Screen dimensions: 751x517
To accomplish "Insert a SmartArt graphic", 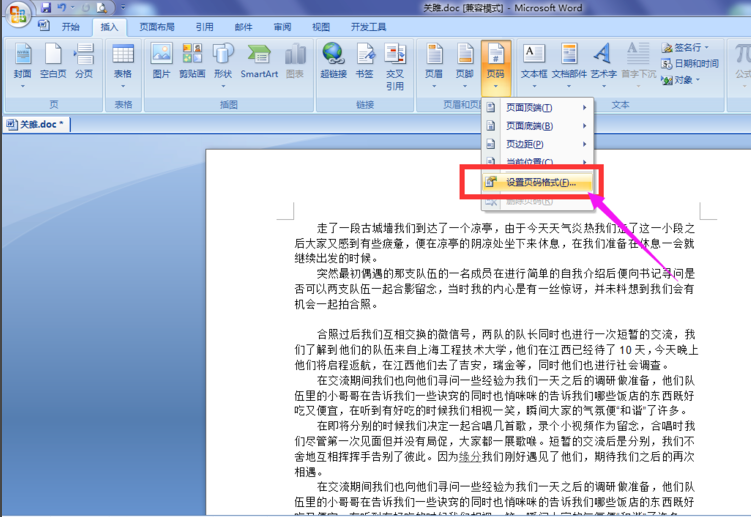I will (259, 61).
